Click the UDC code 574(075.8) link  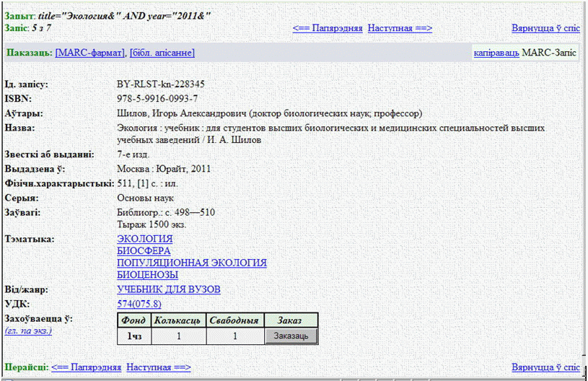click(140, 304)
